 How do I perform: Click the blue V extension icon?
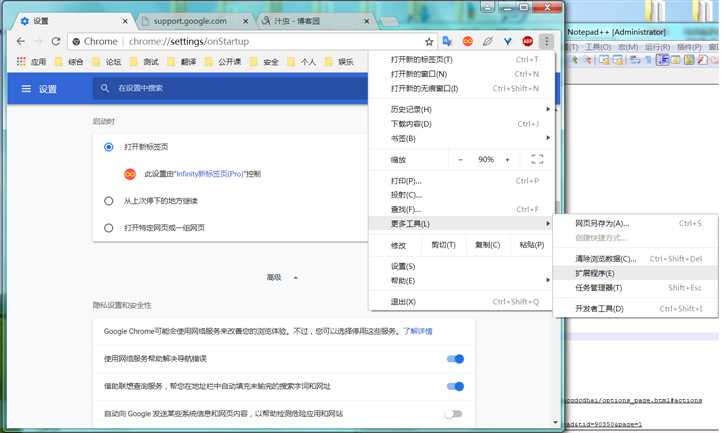click(508, 41)
